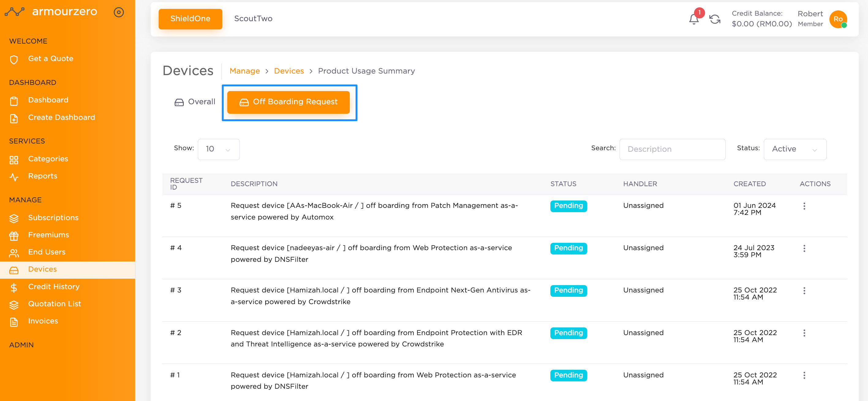Open actions menu for request # 3

click(804, 291)
